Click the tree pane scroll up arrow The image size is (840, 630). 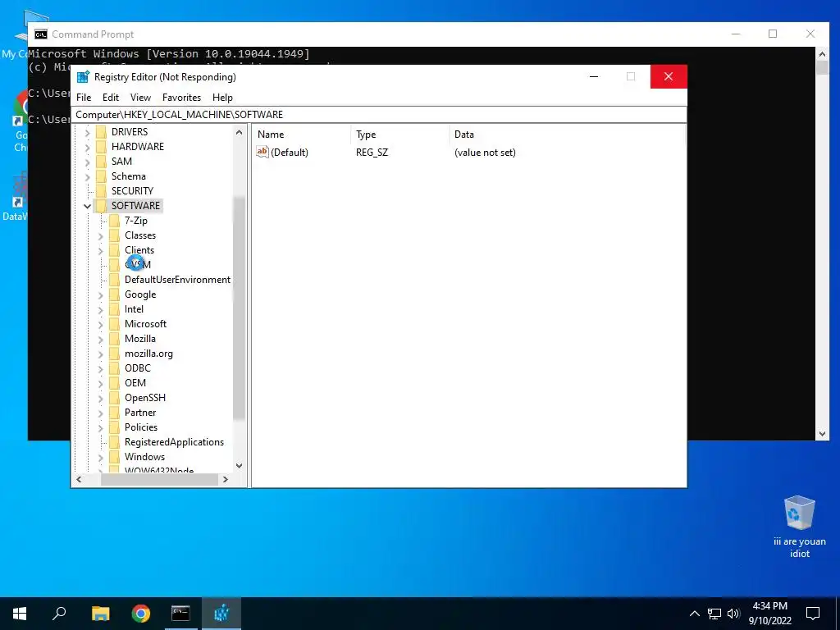tap(239, 132)
